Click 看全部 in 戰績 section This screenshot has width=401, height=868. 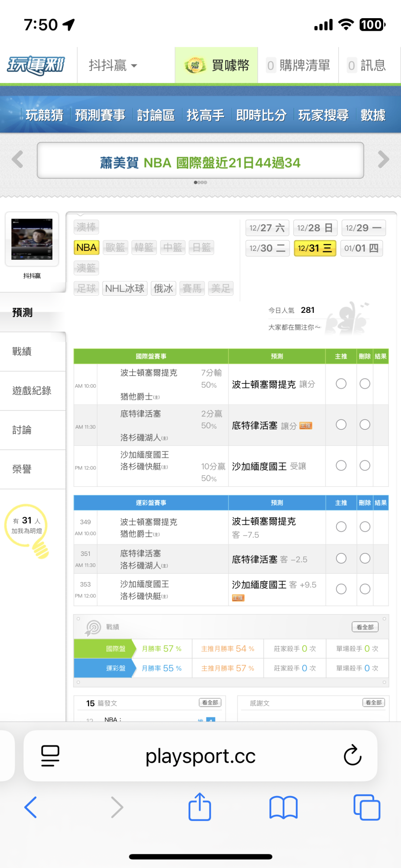pyautogui.click(x=365, y=627)
